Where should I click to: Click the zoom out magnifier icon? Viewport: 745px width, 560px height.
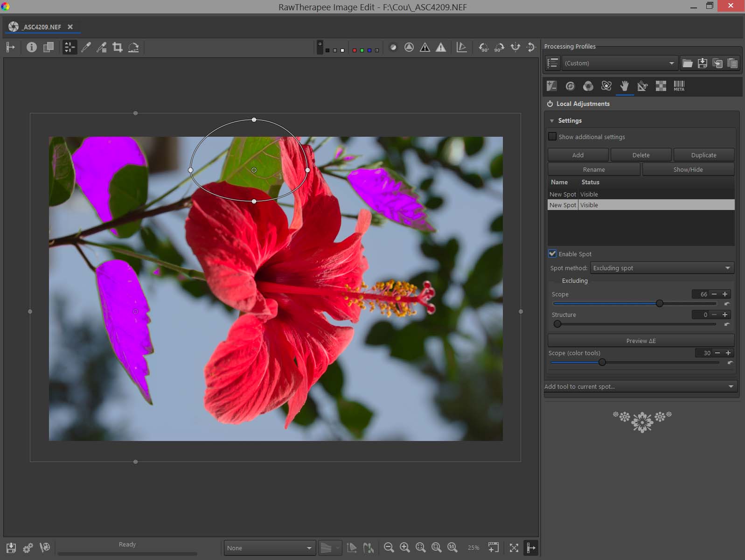point(389,547)
